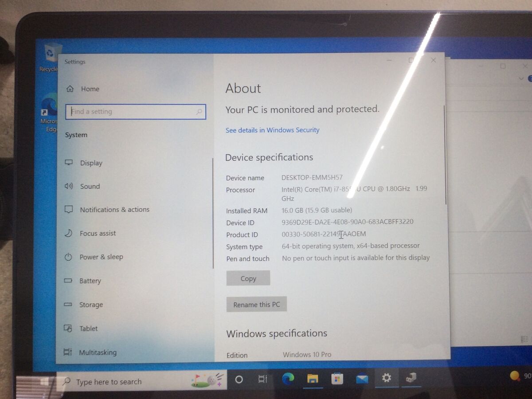
Task: Open the Microsoft Edge desktop shortcut
Action: 49,113
